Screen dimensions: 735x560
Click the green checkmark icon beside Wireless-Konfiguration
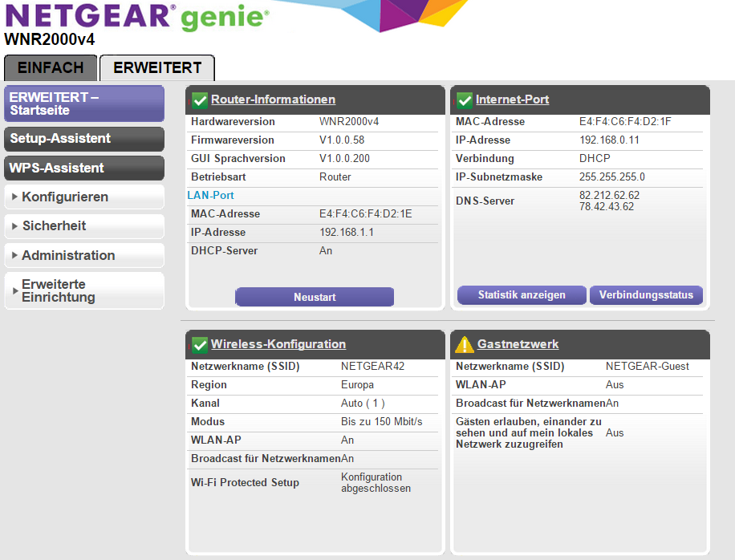coord(200,344)
